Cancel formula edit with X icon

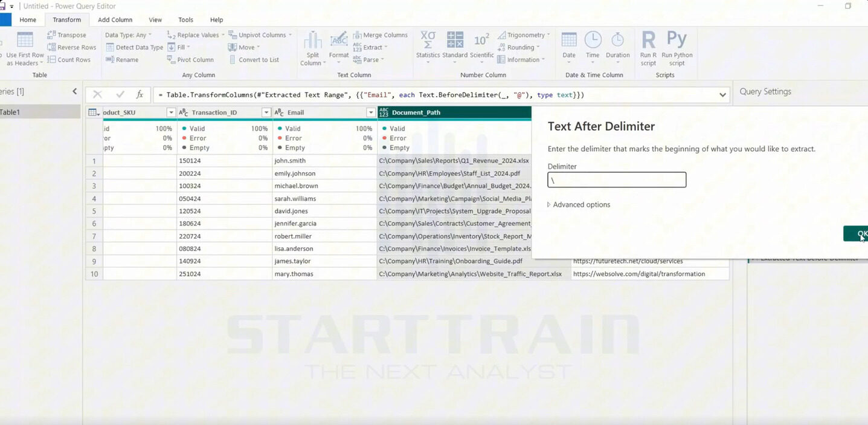(97, 95)
